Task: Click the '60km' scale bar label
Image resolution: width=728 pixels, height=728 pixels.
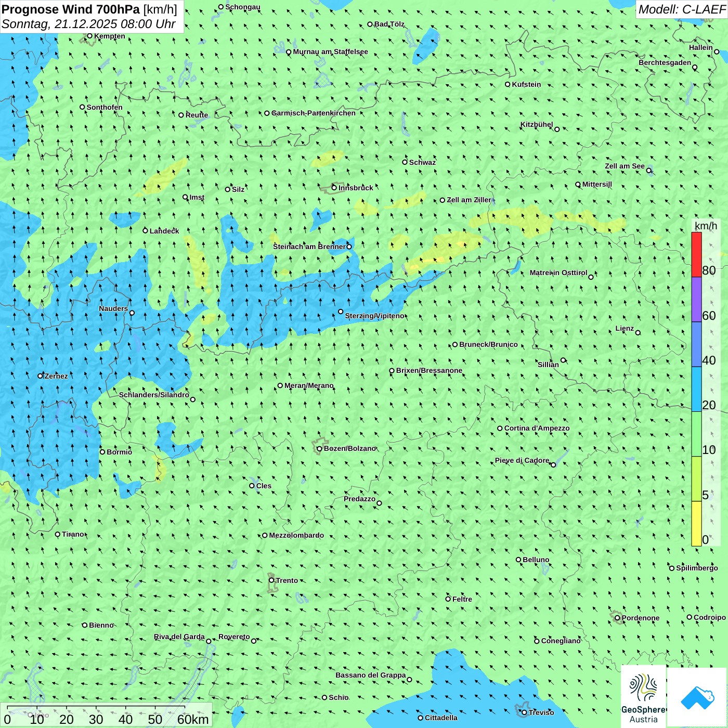Action: click(193, 719)
